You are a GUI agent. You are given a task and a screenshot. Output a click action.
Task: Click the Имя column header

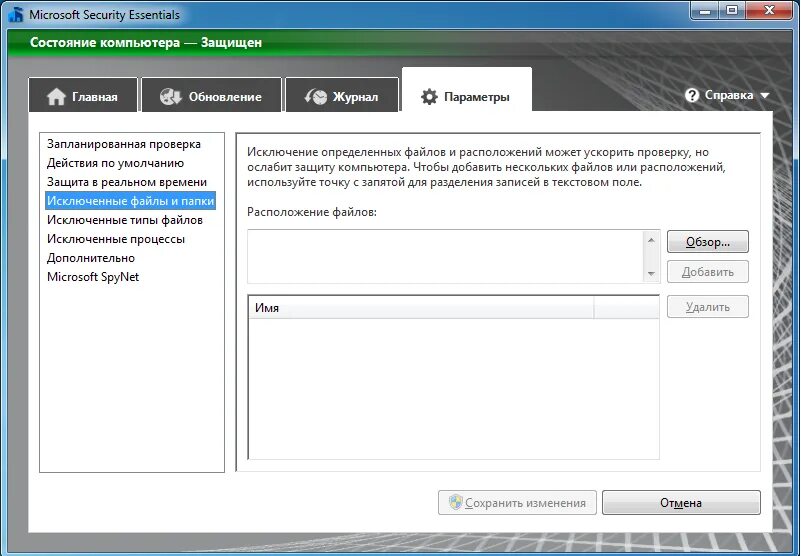point(421,308)
